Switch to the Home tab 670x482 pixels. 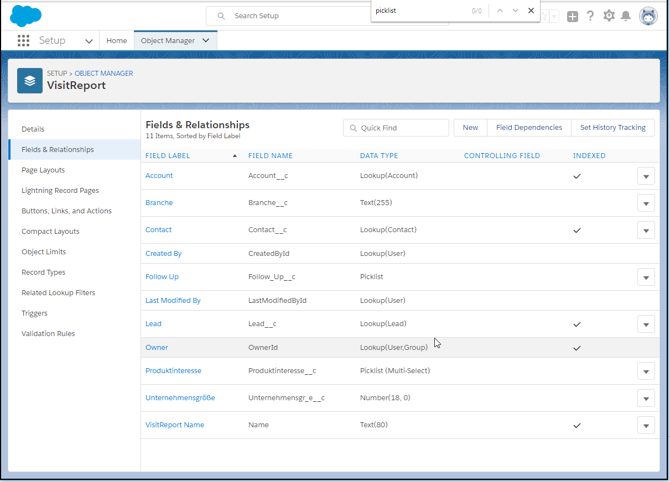coord(117,41)
